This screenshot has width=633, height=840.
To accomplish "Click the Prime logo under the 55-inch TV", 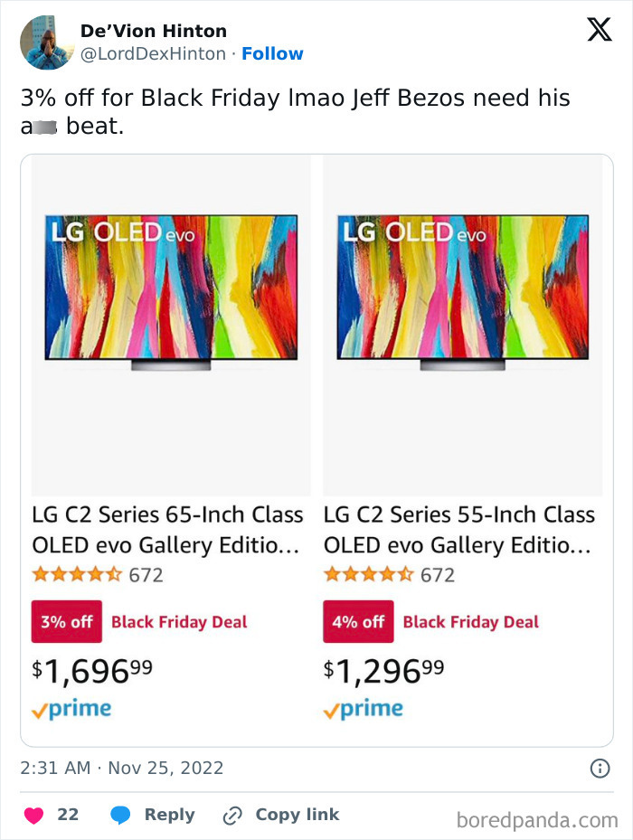I will (364, 709).
